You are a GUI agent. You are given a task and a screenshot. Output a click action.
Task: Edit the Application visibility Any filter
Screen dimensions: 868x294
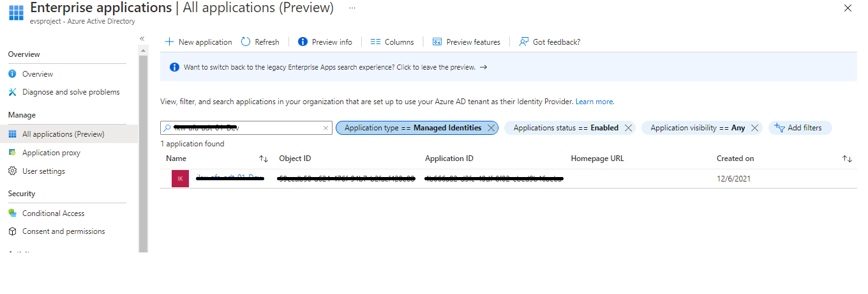click(x=698, y=128)
